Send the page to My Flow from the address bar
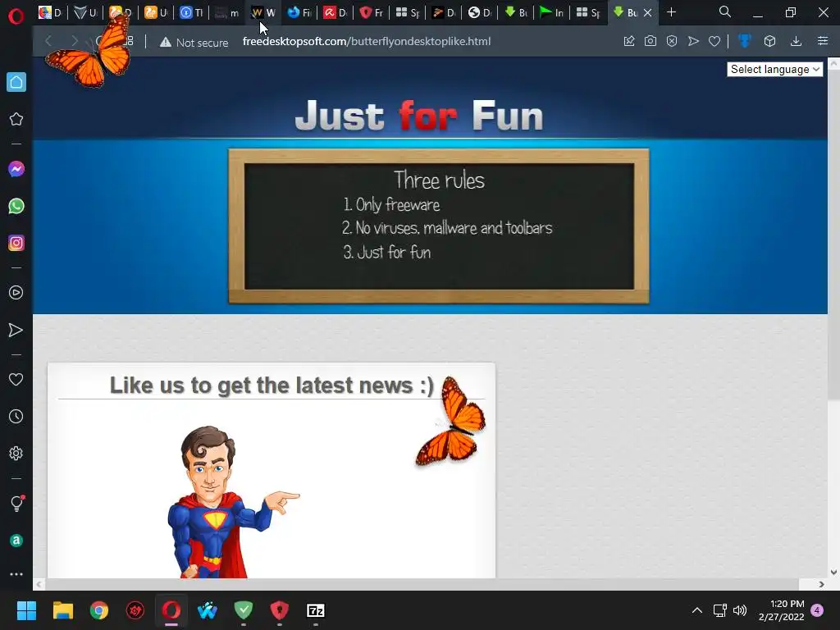This screenshot has height=630, width=840. coord(693,41)
